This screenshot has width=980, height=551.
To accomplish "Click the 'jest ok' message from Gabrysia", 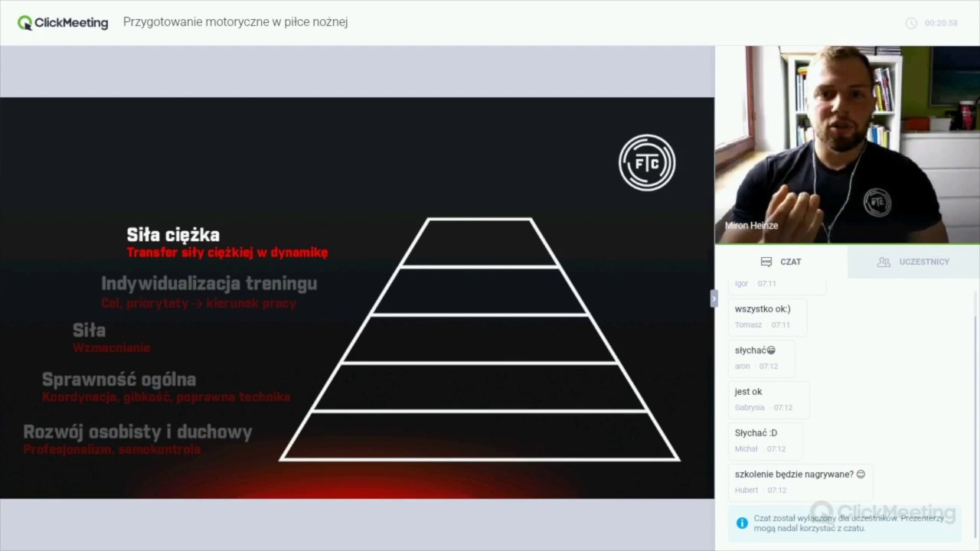I will pyautogui.click(x=768, y=399).
